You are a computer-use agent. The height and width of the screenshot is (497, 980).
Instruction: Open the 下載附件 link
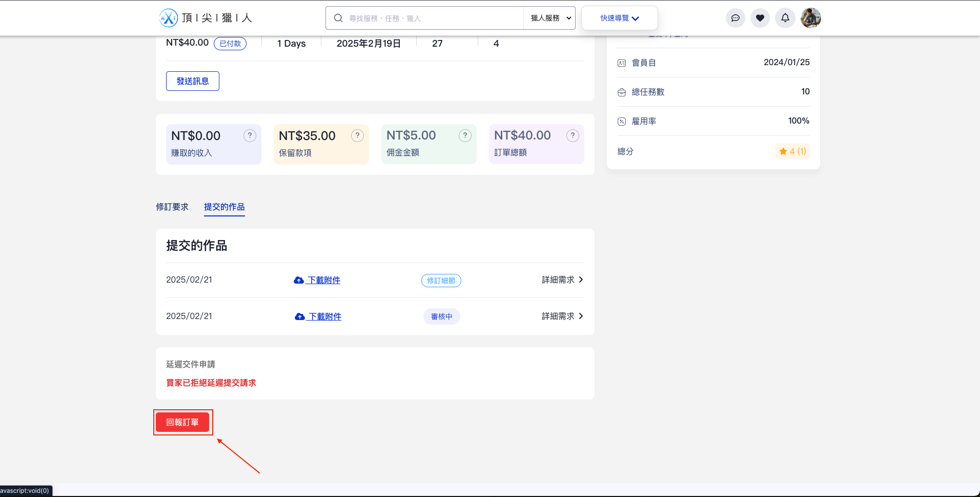(323, 280)
